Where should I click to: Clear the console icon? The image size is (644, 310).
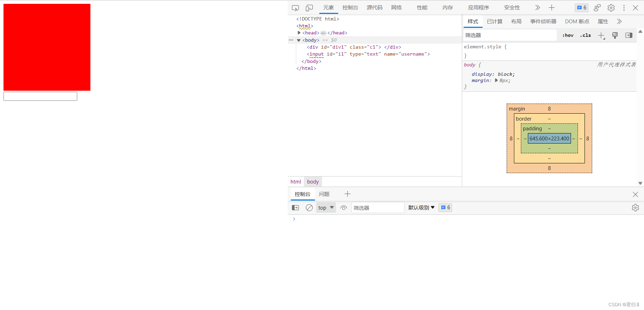coord(309,208)
